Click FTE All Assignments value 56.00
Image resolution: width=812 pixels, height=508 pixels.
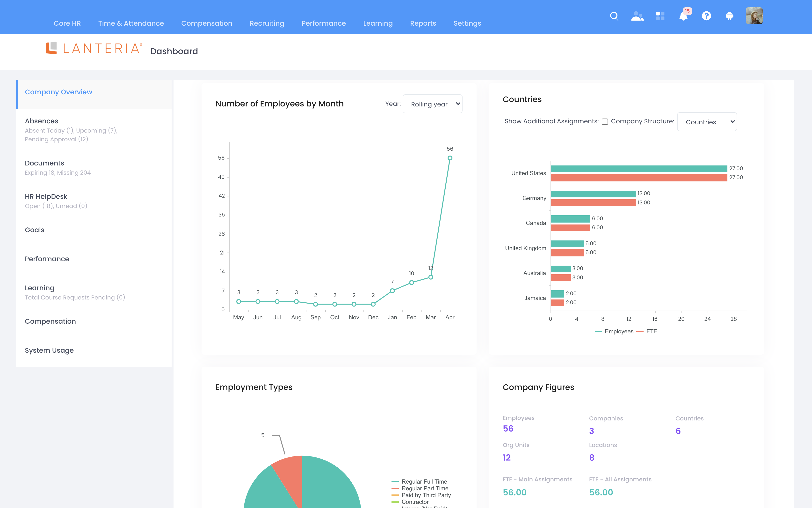tap(601, 493)
